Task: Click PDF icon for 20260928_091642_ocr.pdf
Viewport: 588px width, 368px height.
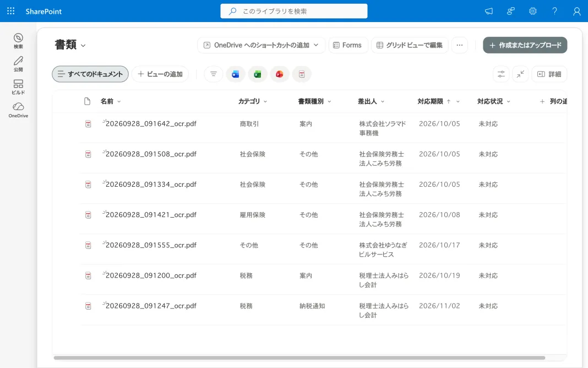Action: click(88, 124)
